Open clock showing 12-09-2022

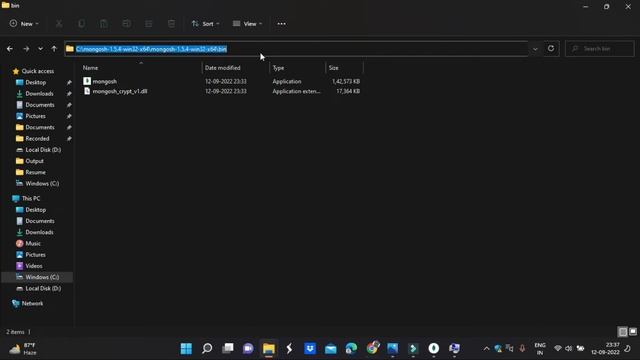pyautogui.click(x=605, y=349)
